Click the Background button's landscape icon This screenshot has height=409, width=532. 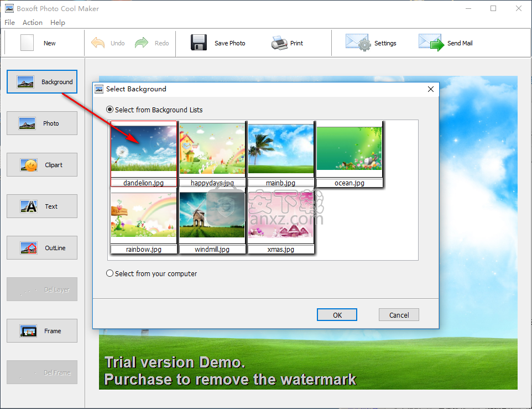(25, 82)
